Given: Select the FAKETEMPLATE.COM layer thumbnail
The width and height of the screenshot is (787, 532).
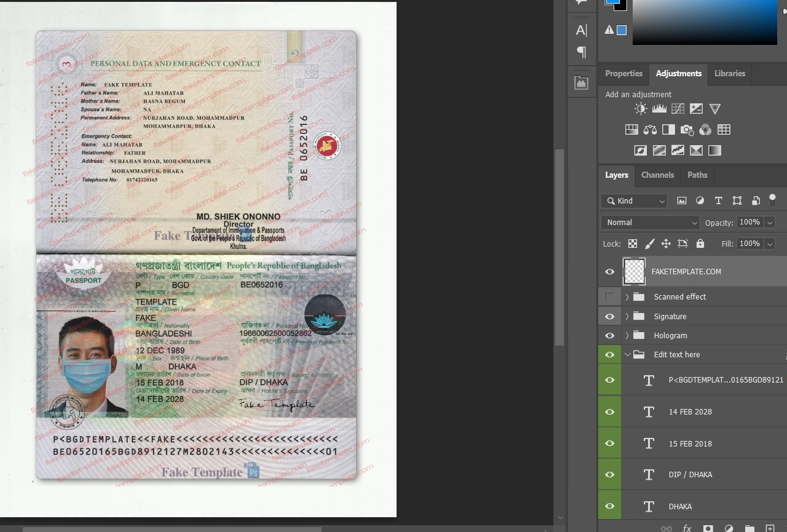Looking at the screenshot, I should tap(634, 271).
